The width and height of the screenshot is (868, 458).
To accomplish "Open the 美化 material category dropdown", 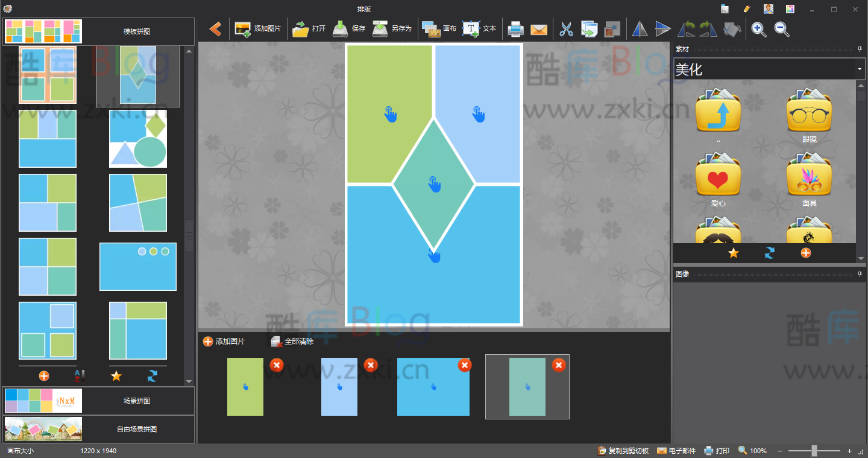I will pos(860,68).
